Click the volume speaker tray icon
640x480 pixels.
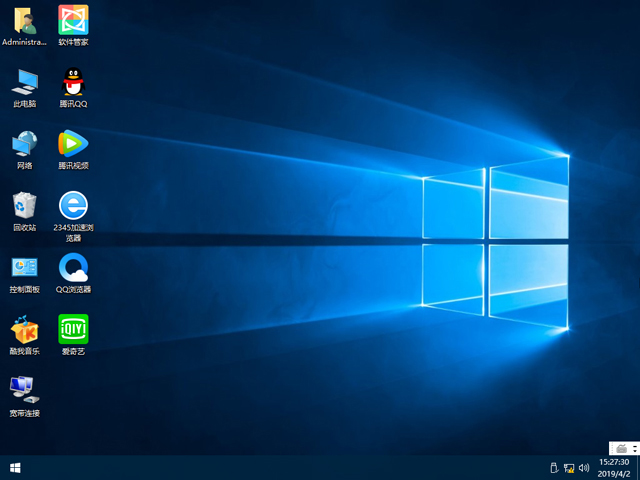coord(584,468)
